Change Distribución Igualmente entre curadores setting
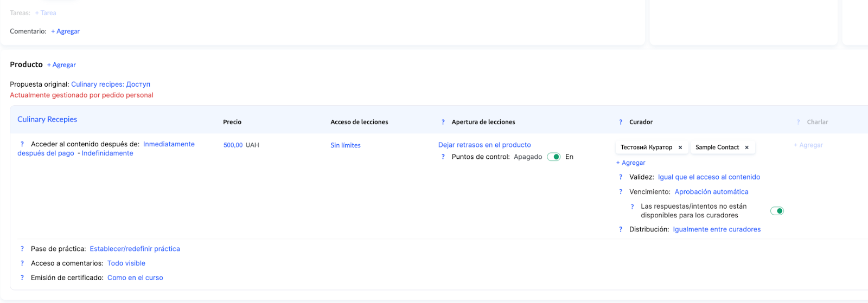The image size is (868, 303). point(716,229)
